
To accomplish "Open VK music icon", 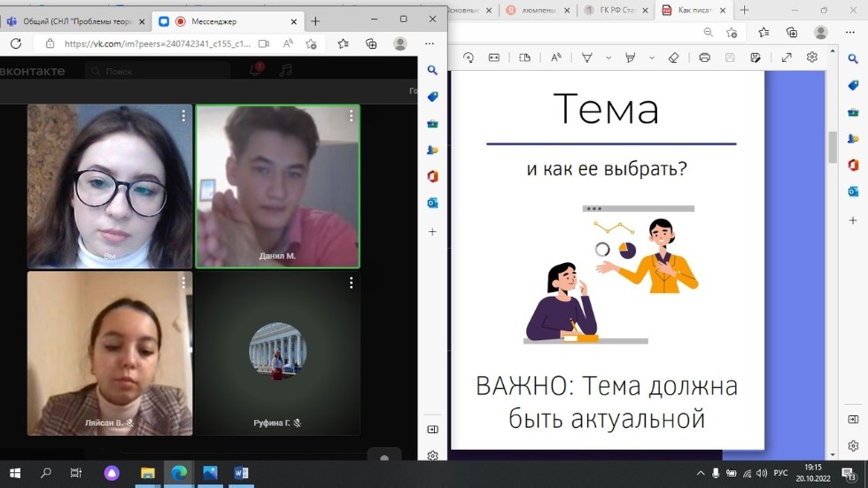I will 285,71.
